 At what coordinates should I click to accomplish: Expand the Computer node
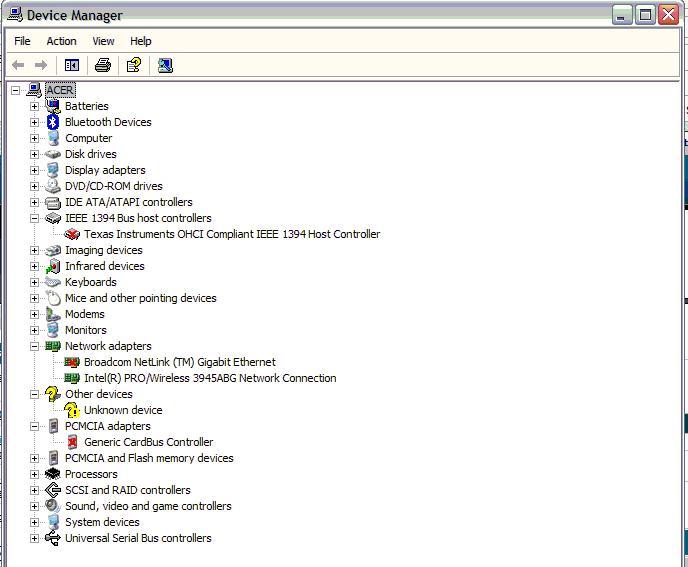tap(34, 138)
